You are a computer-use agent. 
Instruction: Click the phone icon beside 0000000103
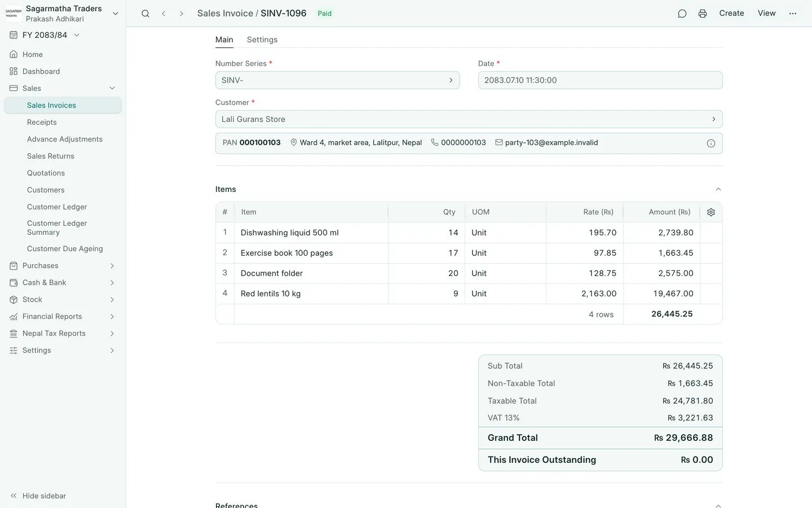[435, 143]
